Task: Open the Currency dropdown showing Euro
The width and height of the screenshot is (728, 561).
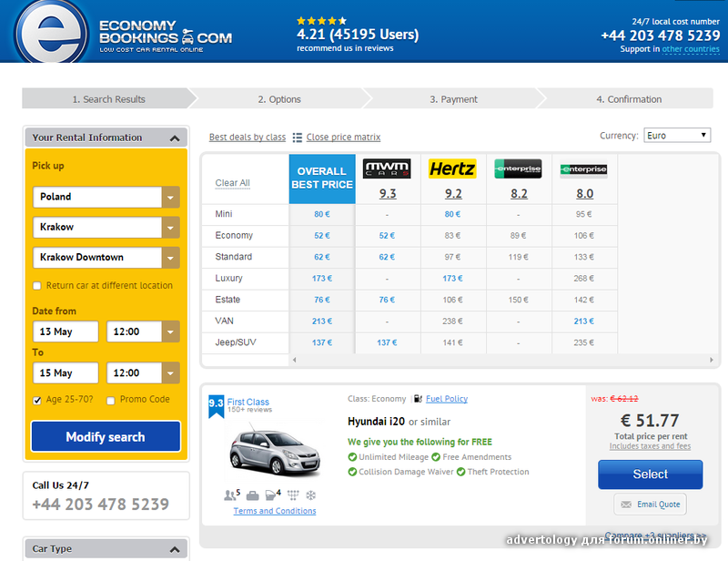Action: point(676,136)
